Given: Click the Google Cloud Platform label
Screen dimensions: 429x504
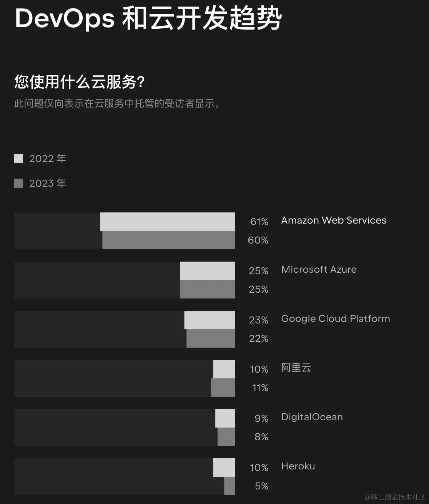Looking at the screenshot, I should [336, 318].
